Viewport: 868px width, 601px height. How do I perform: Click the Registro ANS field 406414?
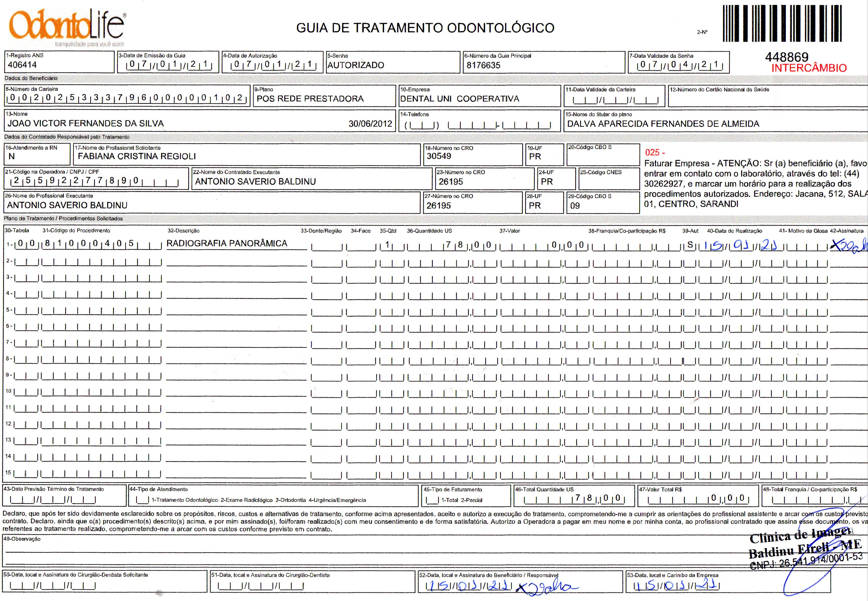(x=22, y=65)
